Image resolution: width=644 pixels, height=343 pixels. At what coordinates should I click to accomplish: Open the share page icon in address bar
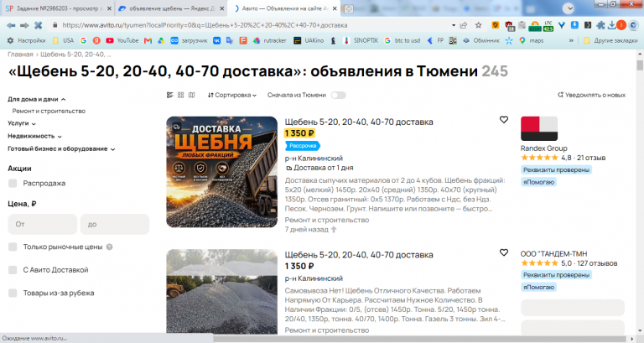coord(464,25)
